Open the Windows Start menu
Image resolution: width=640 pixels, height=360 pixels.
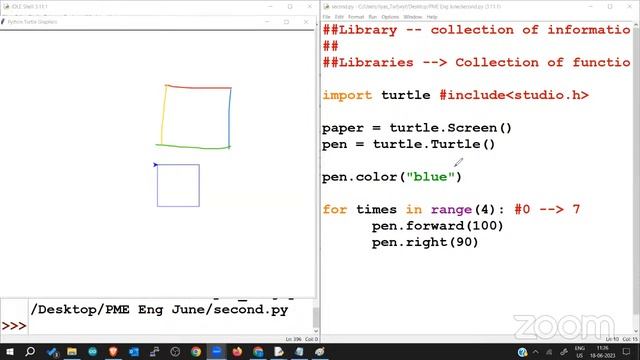[x=9, y=351]
